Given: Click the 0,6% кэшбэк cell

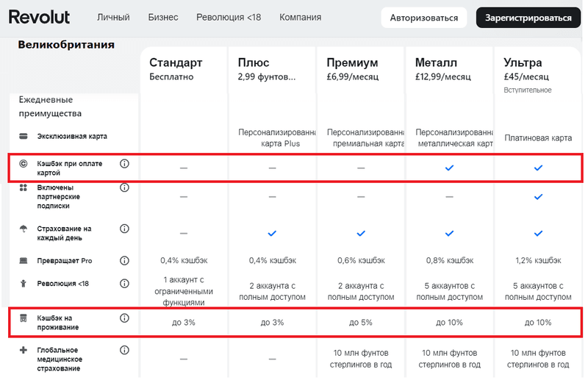Looking at the screenshot, I should 361,260.
